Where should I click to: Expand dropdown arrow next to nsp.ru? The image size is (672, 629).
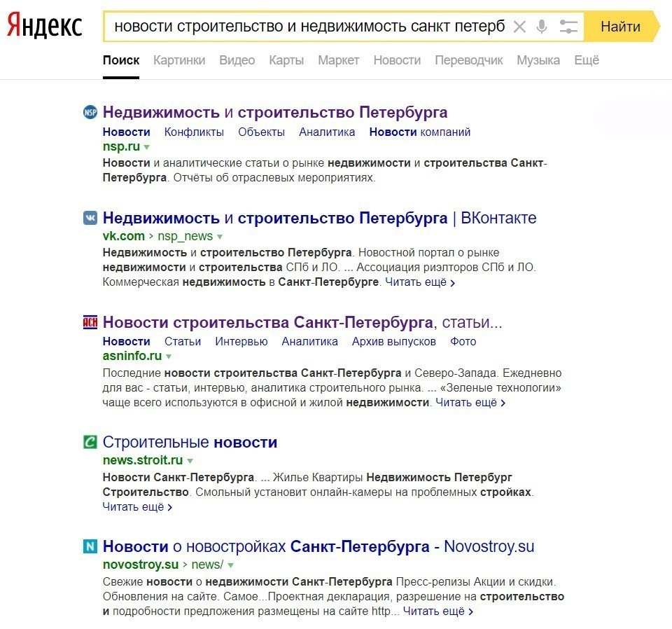[x=146, y=148]
